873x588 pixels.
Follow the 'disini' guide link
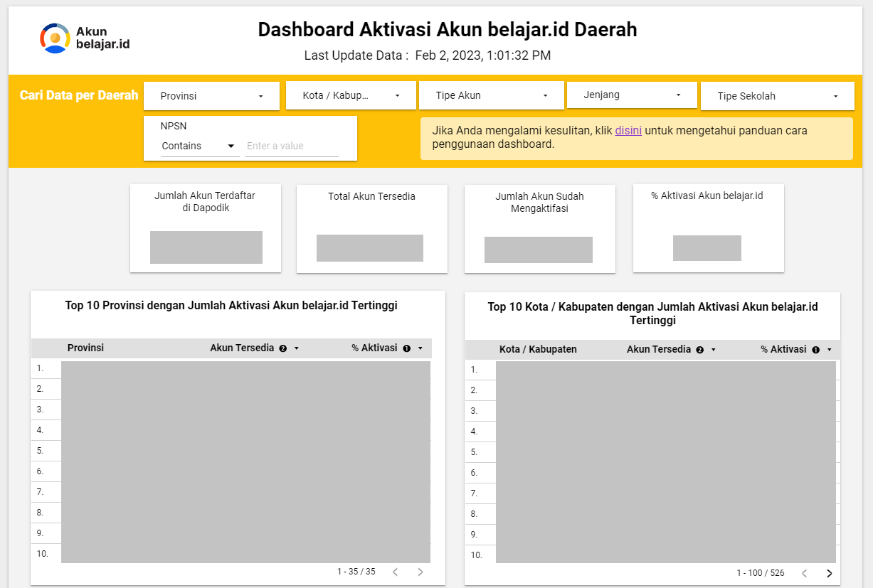[x=628, y=131]
